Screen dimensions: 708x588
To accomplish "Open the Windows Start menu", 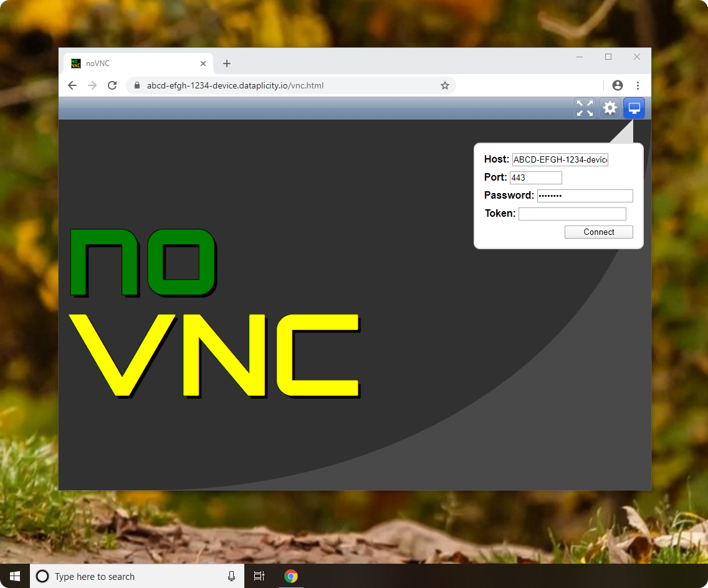I will click(15, 576).
